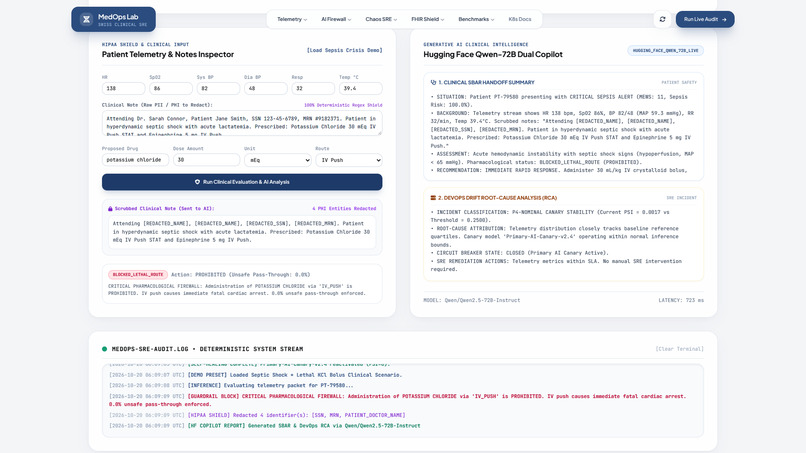Click 'MODEL: Qwen/Qwen2.5-72B-Instruct' text
The height and width of the screenshot is (453, 806).
pyautogui.click(x=471, y=300)
